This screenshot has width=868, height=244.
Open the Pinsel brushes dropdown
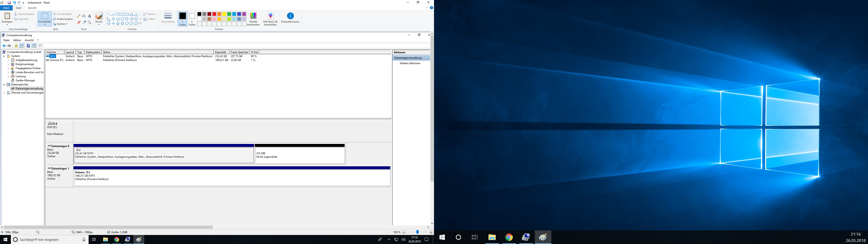point(99,24)
